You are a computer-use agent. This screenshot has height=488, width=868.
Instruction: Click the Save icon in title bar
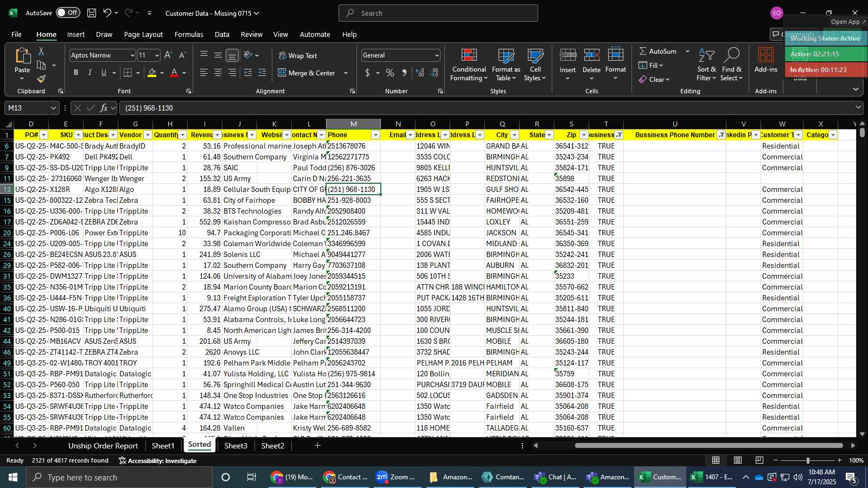click(x=92, y=13)
